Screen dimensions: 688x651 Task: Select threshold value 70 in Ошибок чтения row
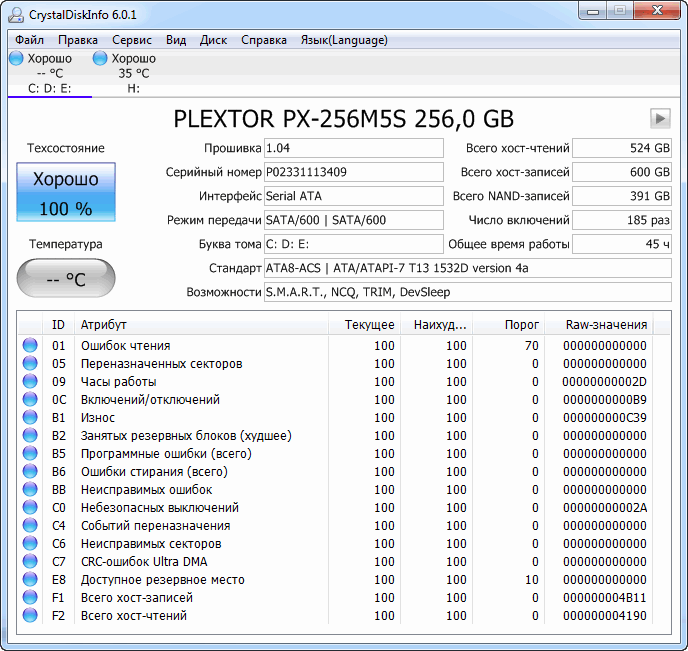click(x=531, y=346)
